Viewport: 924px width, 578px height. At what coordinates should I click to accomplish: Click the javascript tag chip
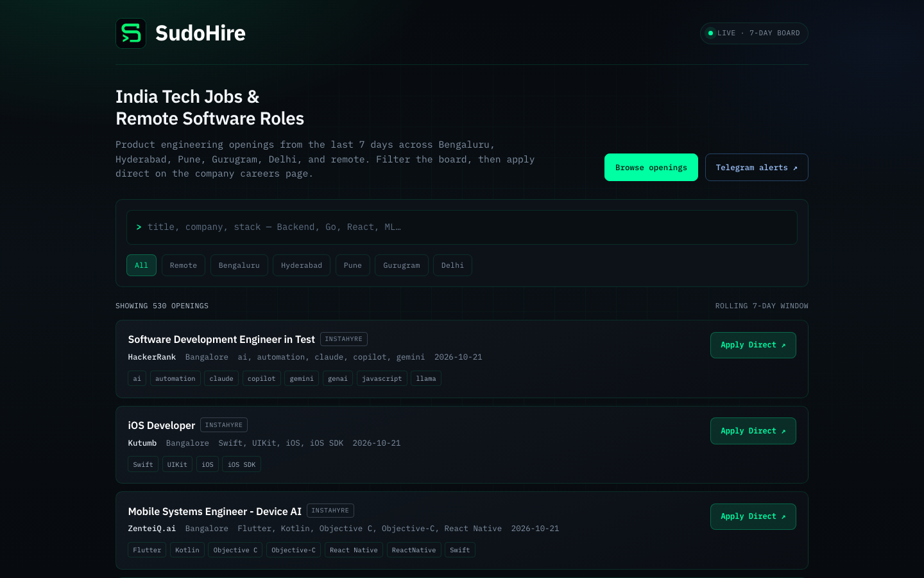pyautogui.click(x=382, y=379)
